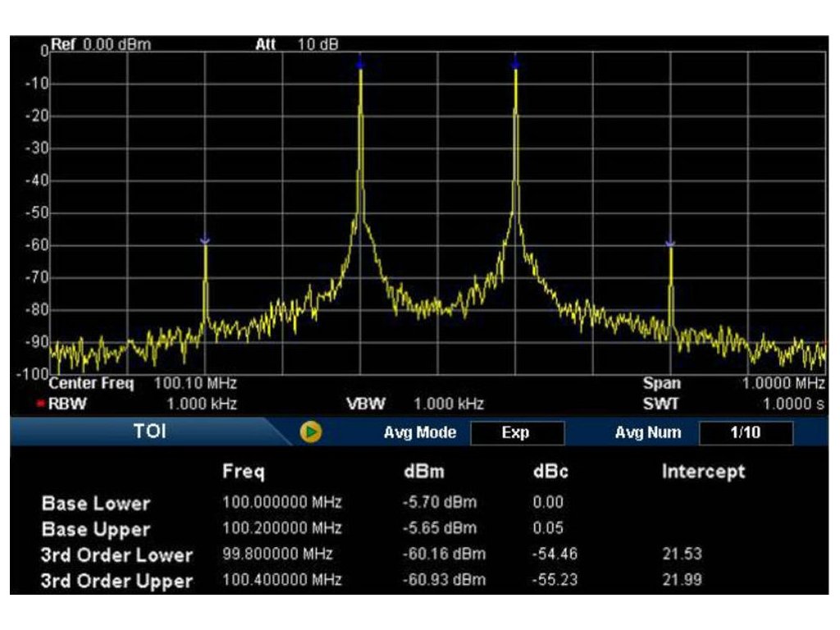Click the Base Lower marker at 100.0 MHz peak
840x630 pixels.
pyautogui.click(x=360, y=63)
